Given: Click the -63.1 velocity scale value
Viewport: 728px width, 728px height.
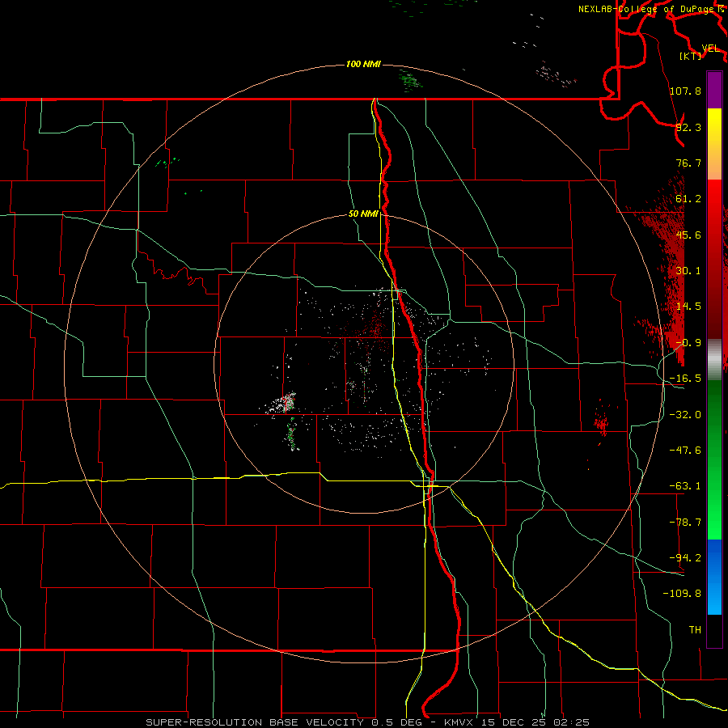Looking at the screenshot, I should click(685, 486).
